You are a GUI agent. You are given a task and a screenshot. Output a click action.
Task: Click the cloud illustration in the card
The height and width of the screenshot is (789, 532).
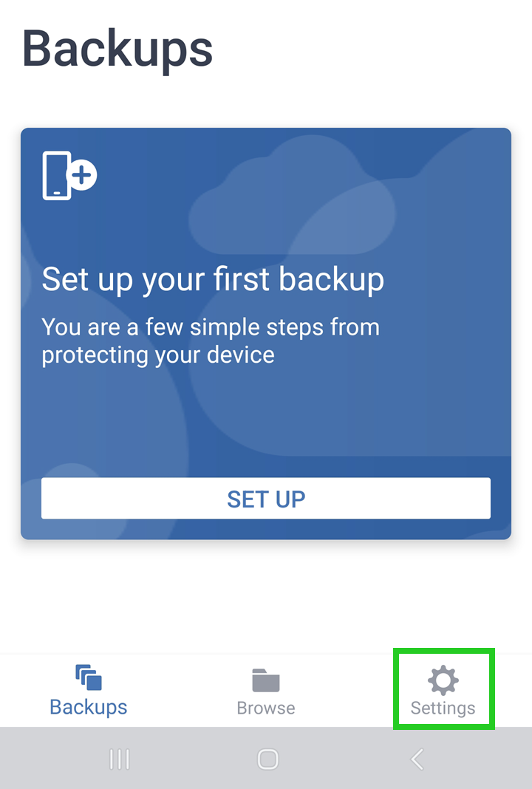pos(296,199)
